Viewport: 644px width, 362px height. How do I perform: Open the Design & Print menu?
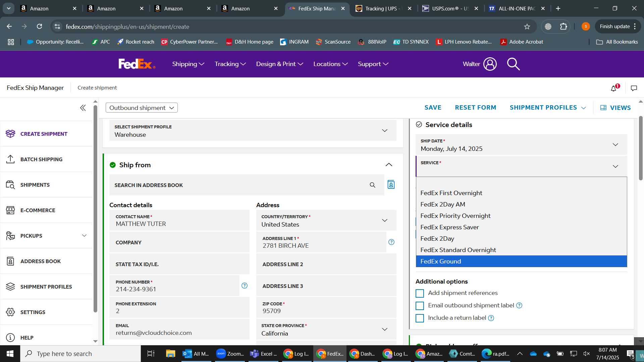(x=279, y=64)
